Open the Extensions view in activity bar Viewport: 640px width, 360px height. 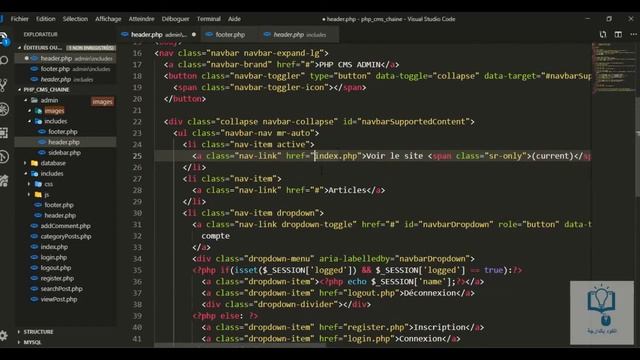4,133
